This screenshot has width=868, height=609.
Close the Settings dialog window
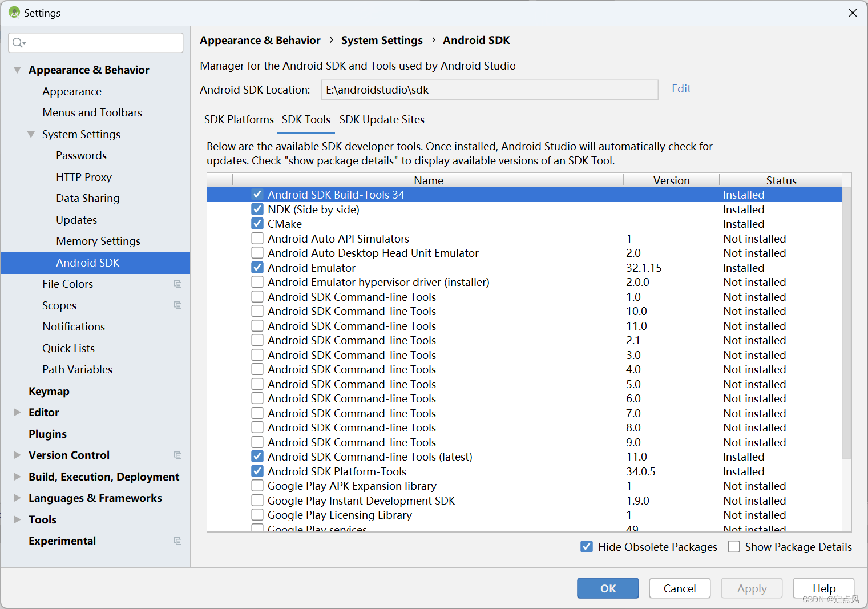tap(853, 13)
